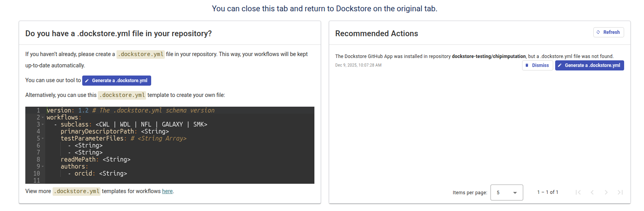Open the Items per page dropdown

tap(506, 192)
